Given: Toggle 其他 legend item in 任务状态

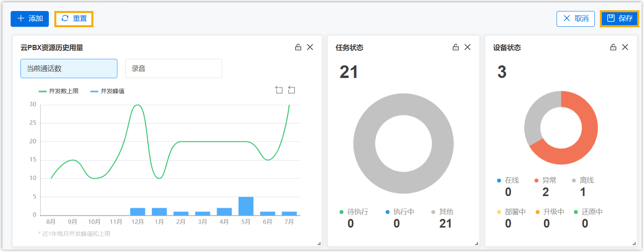Looking at the screenshot, I should tap(442, 212).
